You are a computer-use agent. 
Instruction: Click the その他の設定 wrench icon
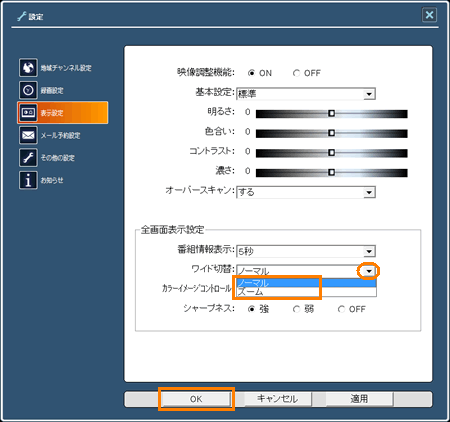pos(28,158)
